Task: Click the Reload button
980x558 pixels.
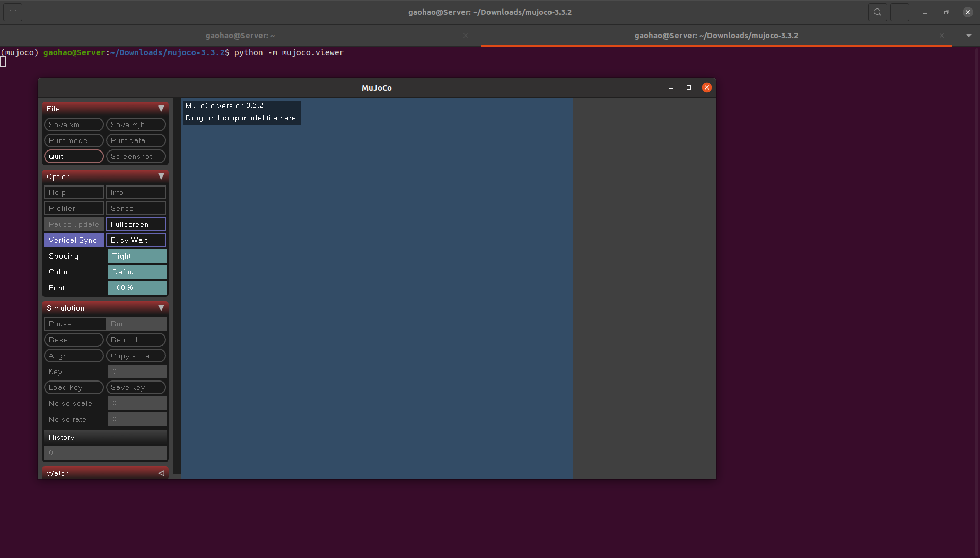Action: (136, 340)
